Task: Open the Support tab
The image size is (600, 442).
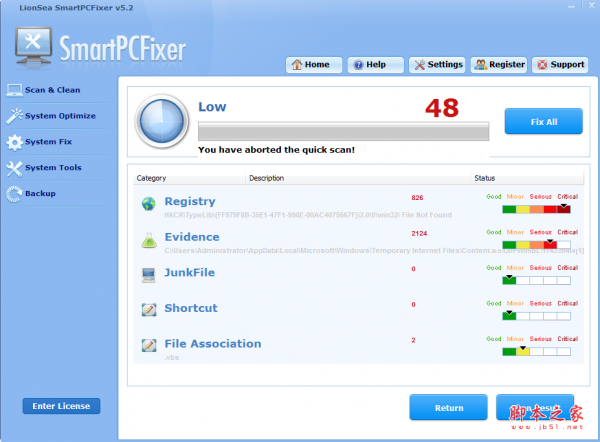Action: (x=560, y=65)
